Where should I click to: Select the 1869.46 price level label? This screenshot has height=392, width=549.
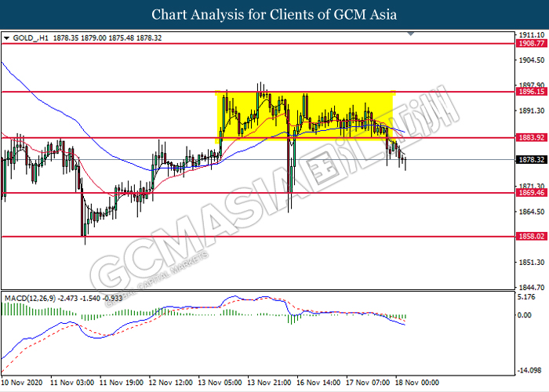pyautogui.click(x=532, y=193)
